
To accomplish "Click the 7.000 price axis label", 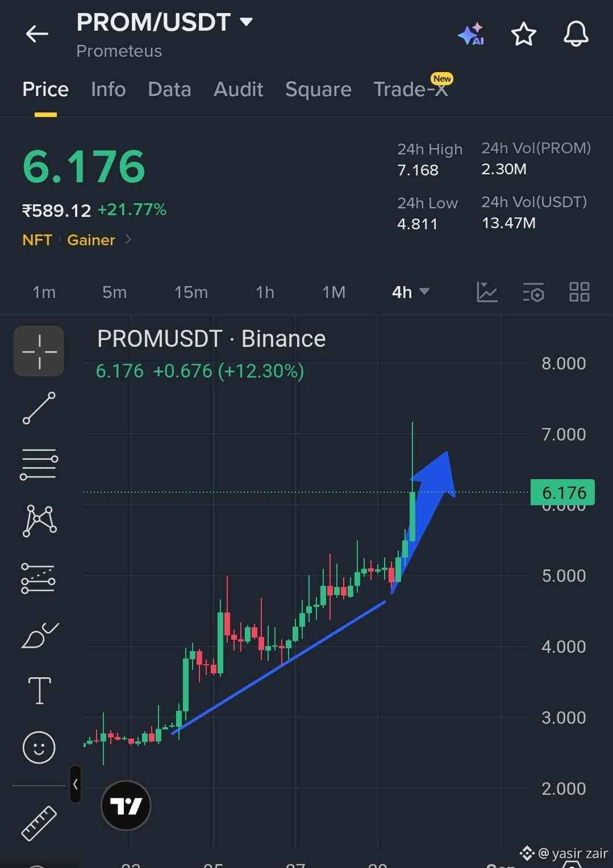I will pos(564,434).
